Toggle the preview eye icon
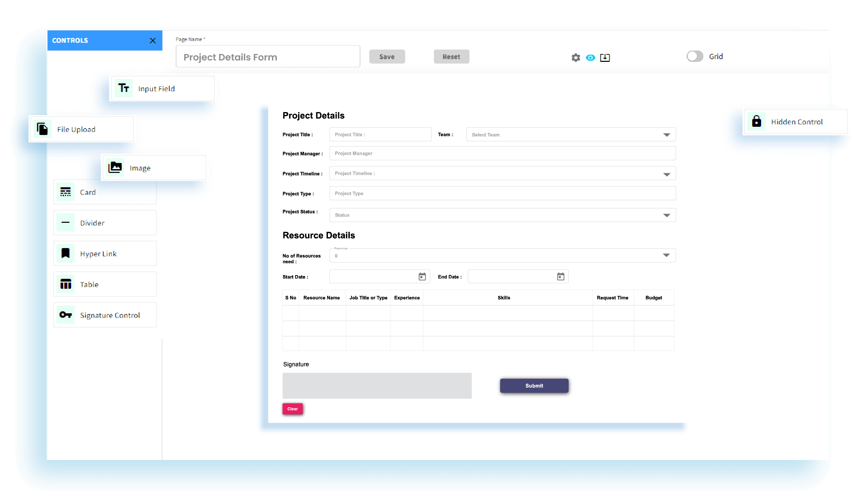This screenshot has height=504, width=863. (x=590, y=57)
